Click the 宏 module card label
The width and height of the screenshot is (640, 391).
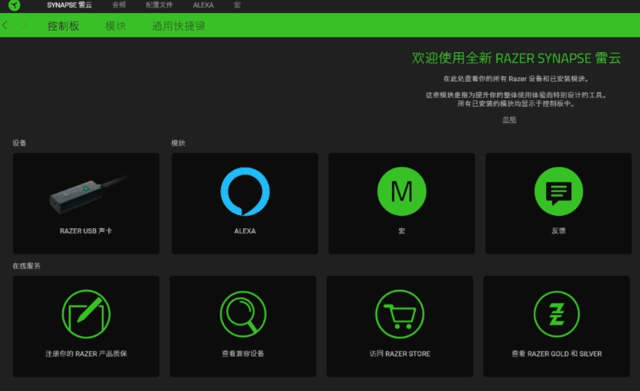point(402,231)
